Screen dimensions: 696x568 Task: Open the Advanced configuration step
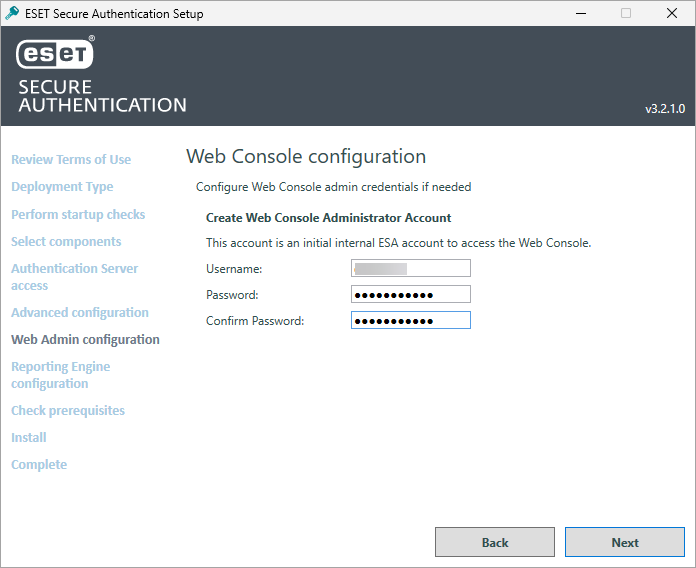coord(80,312)
